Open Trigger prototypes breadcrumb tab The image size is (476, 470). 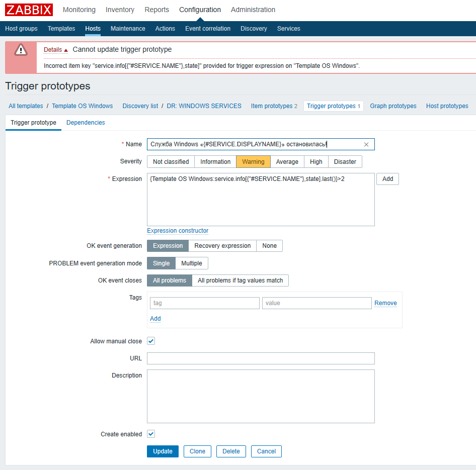click(333, 106)
